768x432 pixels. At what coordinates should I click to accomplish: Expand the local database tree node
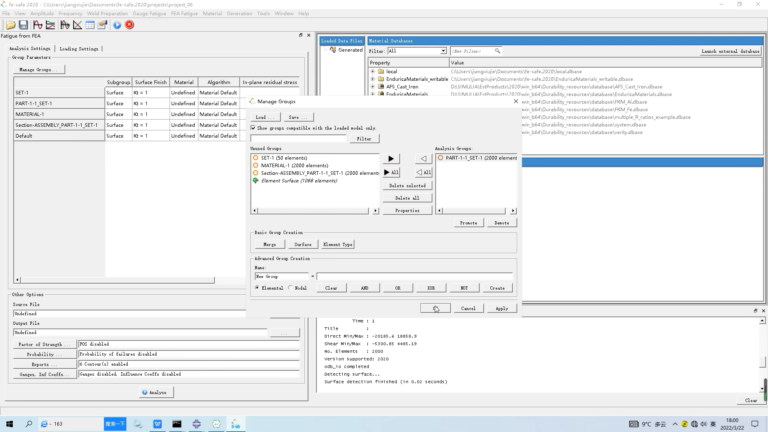point(373,72)
